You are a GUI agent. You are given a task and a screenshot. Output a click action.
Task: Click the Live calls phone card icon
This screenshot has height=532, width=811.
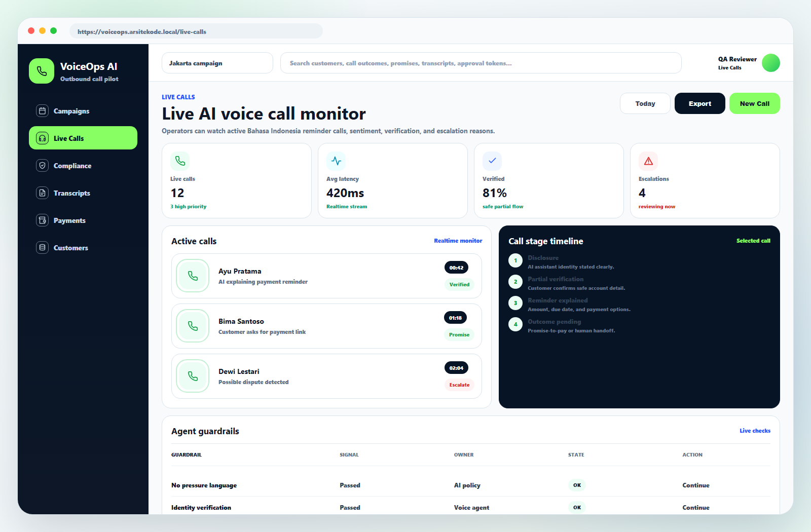coord(180,161)
